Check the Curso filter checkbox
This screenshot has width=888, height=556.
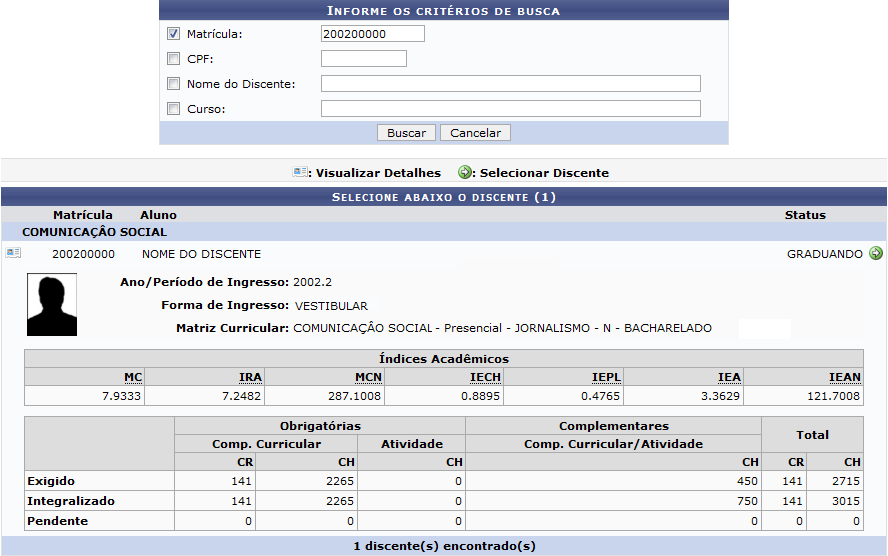173,109
